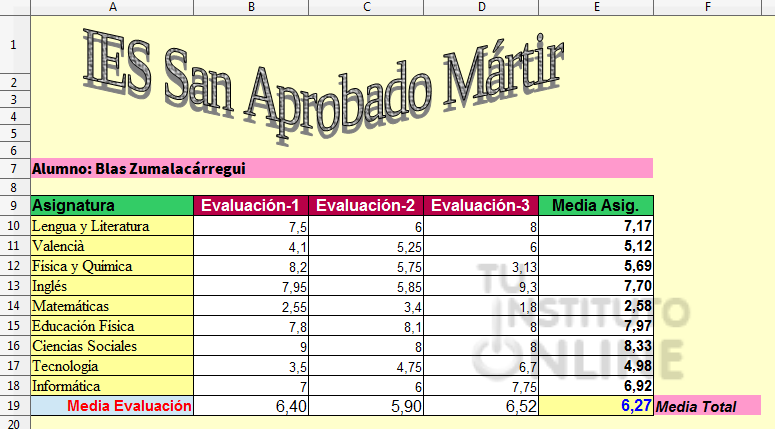Click the Evaluación-1 header cell
Viewport: 775px width, 429px height.
251,205
